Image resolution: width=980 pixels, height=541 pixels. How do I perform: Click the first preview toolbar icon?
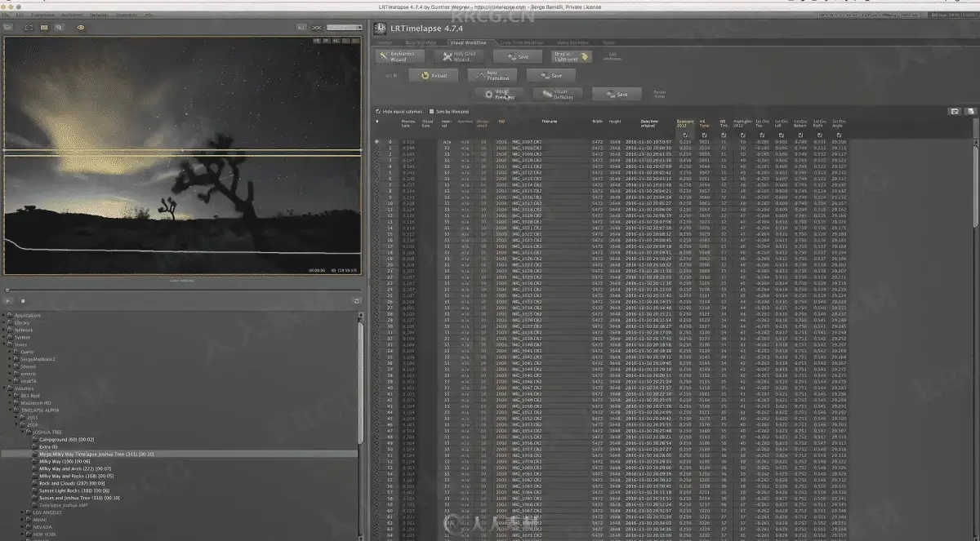click(x=7, y=28)
